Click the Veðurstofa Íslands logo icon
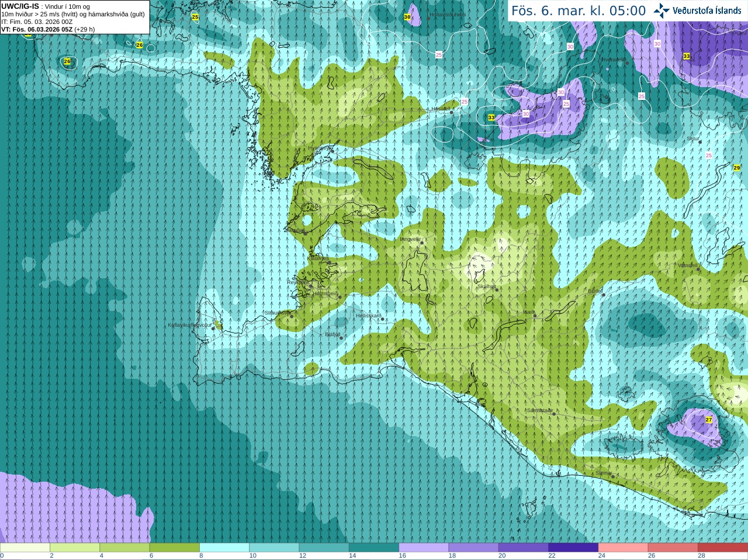 661,11
